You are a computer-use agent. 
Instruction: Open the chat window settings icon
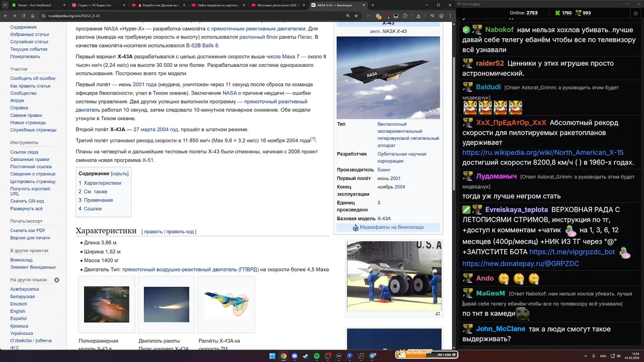coord(635,13)
